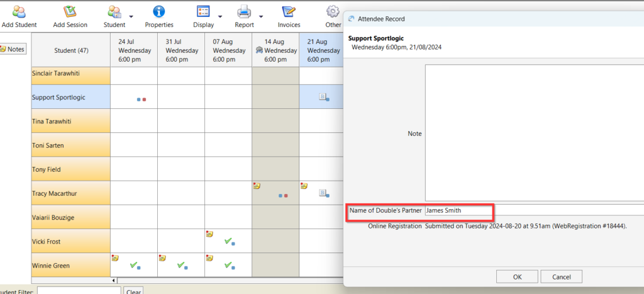Click Tracy Macarthur's 21 Aug note icon
The height and width of the screenshot is (294, 644).
pos(304,186)
